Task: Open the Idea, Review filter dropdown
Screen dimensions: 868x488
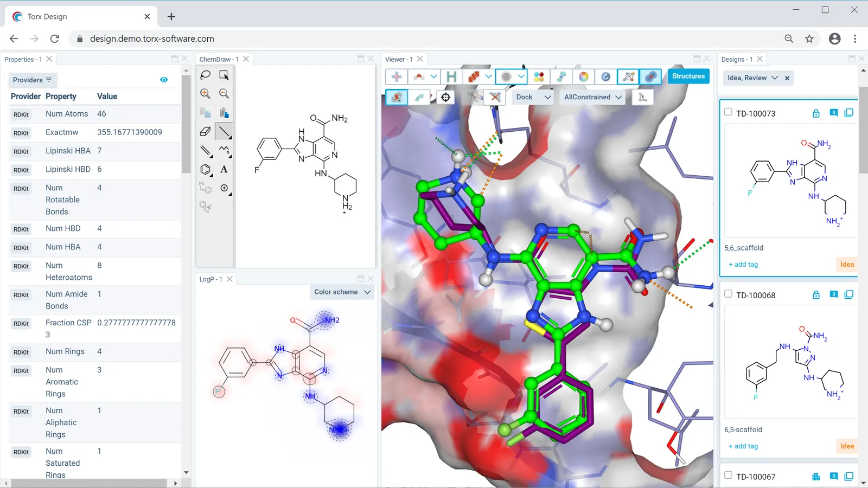Action: pyautogui.click(x=752, y=78)
